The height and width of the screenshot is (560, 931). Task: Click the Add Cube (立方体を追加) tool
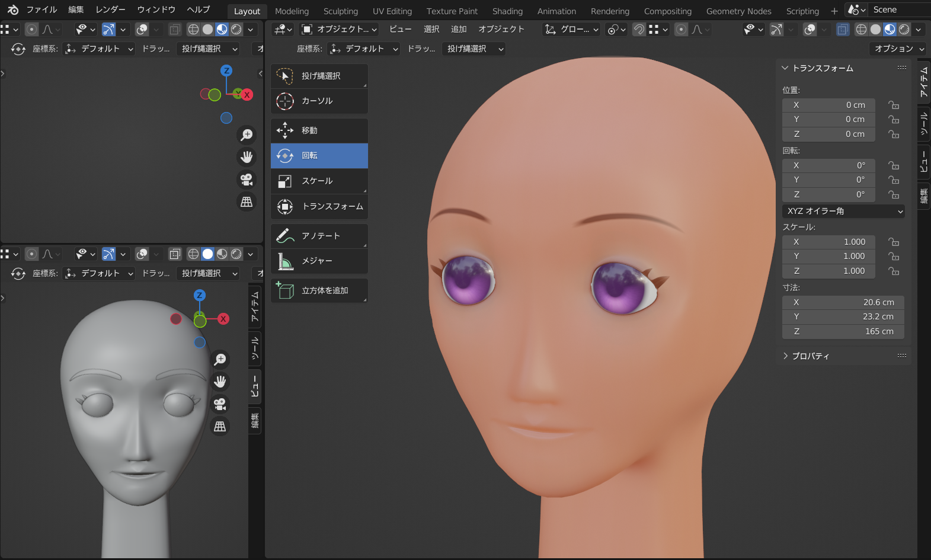319,290
